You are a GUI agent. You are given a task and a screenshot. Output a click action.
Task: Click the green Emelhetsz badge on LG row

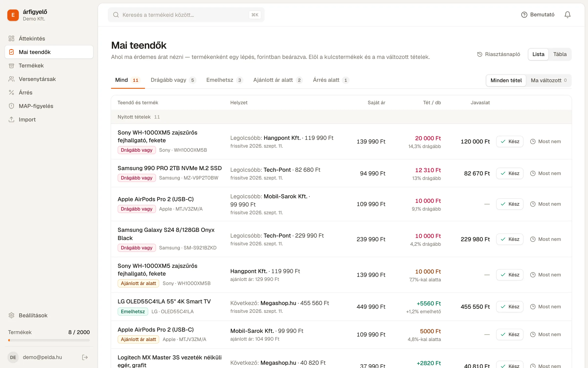click(x=133, y=312)
